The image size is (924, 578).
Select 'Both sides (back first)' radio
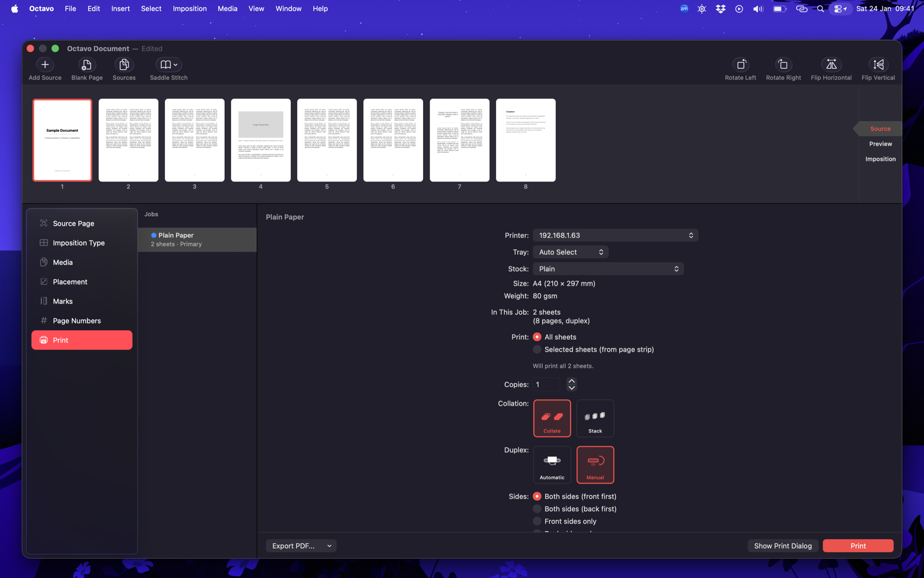(x=537, y=509)
